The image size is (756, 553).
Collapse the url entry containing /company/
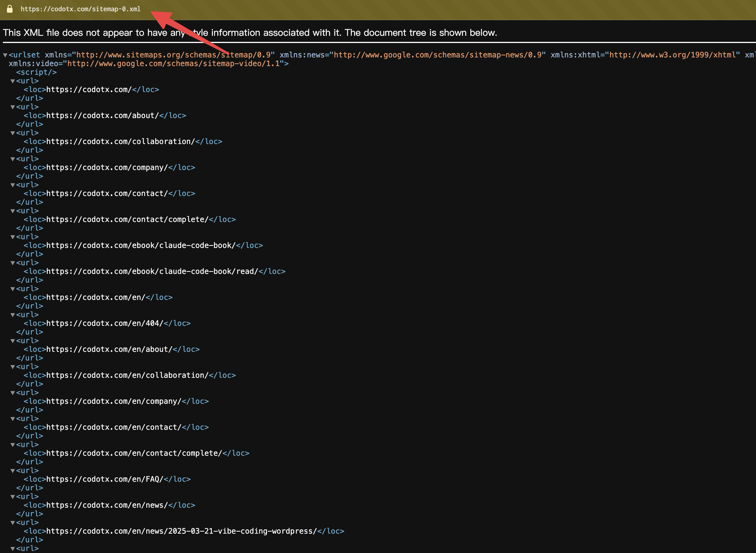13,159
